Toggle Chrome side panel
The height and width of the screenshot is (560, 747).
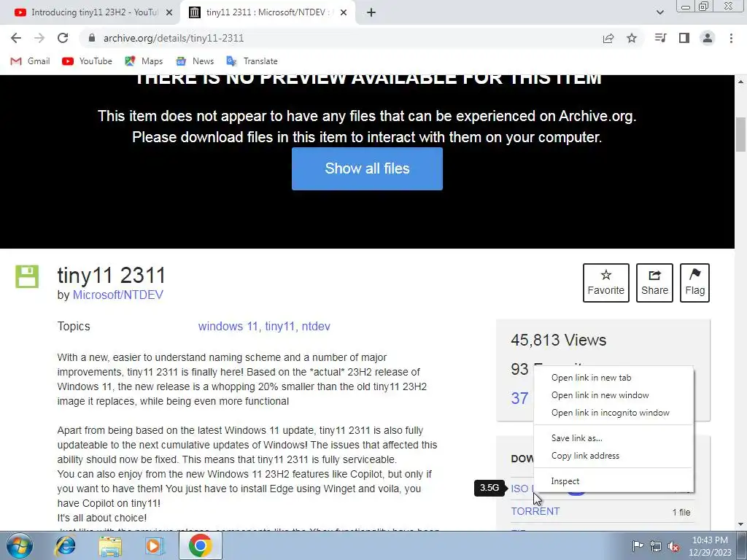click(684, 38)
